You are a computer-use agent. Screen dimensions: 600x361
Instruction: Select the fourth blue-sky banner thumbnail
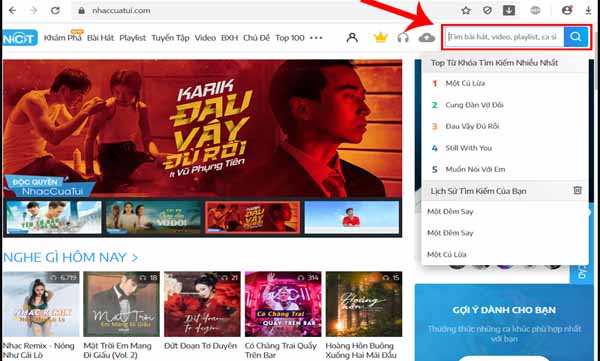pyautogui.click(x=352, y=217)
